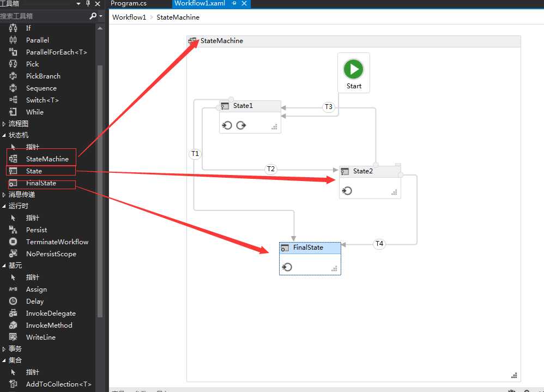Select the Parallel activity icon

[x=13, y=40]
